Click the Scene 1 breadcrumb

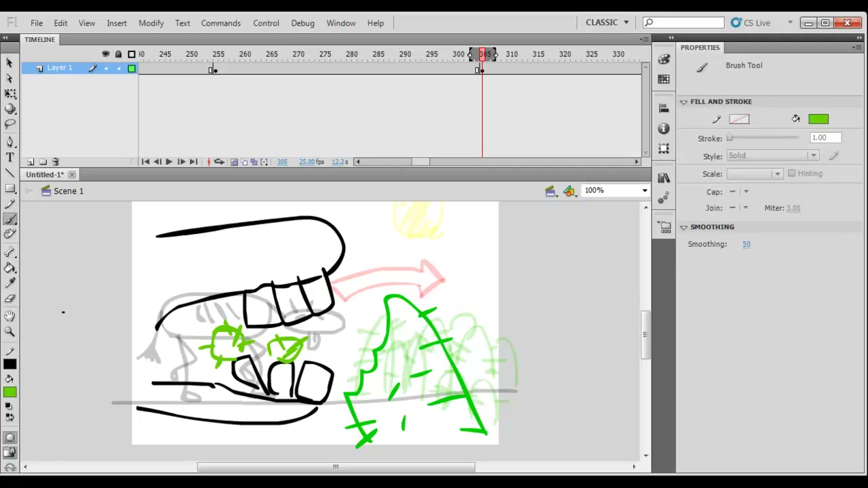[68, 191]
